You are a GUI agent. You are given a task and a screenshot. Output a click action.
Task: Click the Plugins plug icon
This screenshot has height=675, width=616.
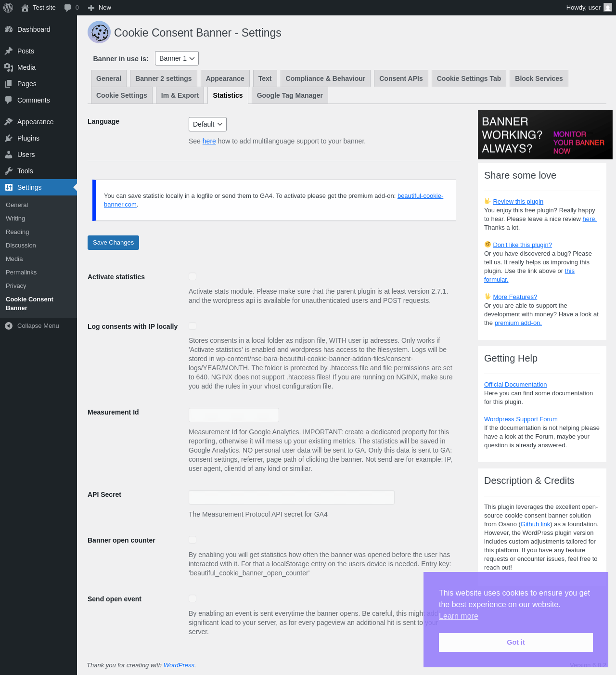click(9, 138)
